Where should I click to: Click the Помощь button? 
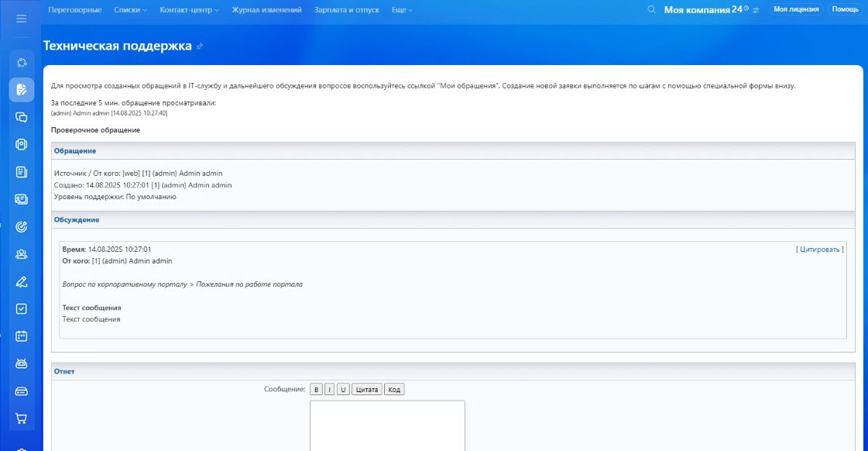point(846,9)
